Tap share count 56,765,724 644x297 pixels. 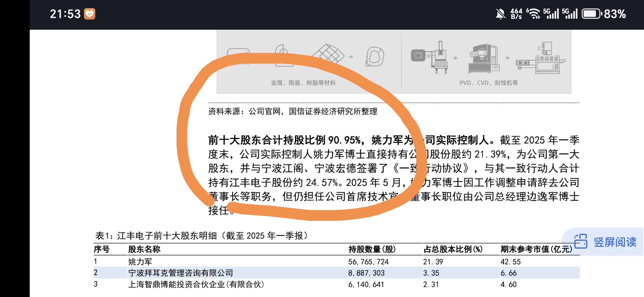point(368,262)
